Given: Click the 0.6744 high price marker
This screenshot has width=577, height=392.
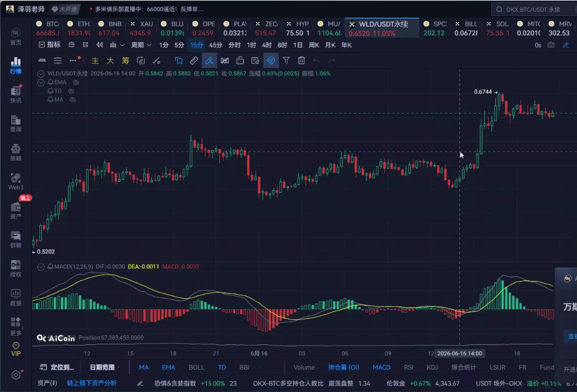Looking at the screenshot, I should (x=483, y=92).
